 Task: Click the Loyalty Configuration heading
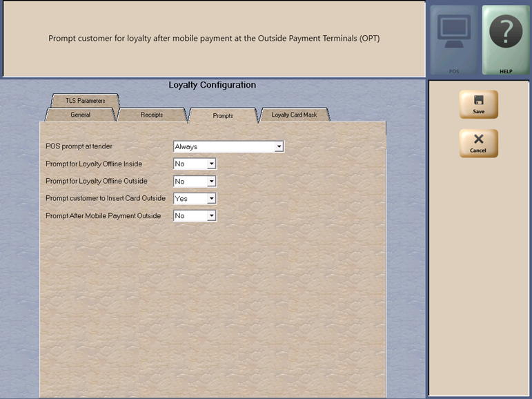click(212, 85)
